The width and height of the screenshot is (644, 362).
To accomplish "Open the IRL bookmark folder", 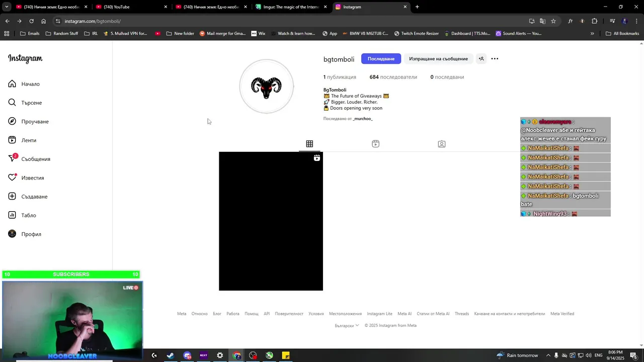I will 91,34.
